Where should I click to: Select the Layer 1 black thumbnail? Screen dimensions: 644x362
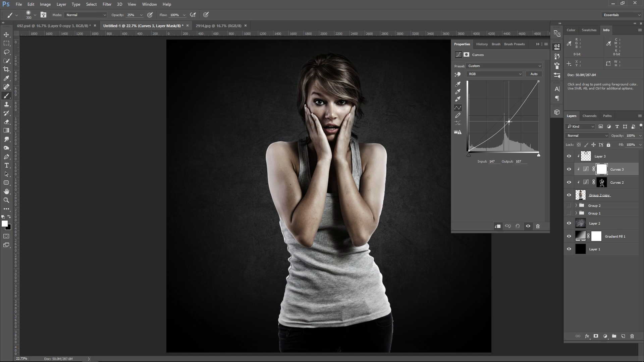(x=581, y=249)
